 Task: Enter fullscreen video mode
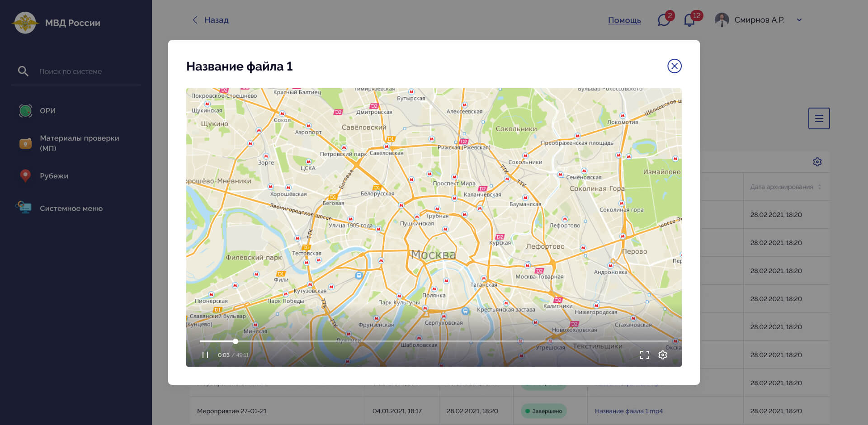coord(644,355)
